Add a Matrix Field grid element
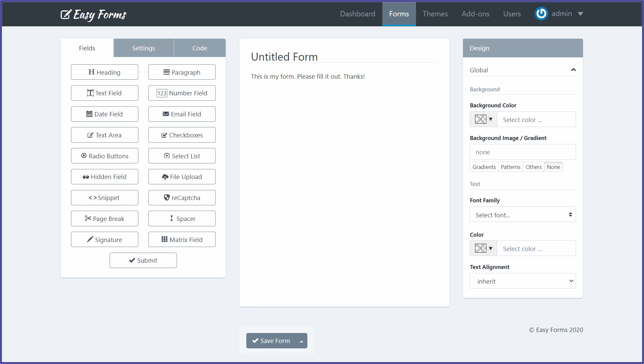The image size is (644, 364). [182, 239]
